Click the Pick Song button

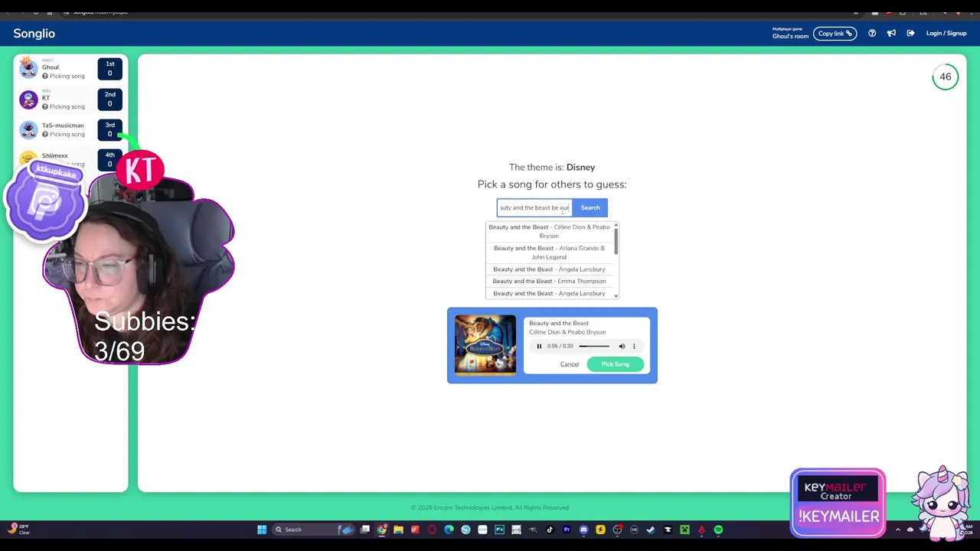pyautogui.click(x=616, y=364)
